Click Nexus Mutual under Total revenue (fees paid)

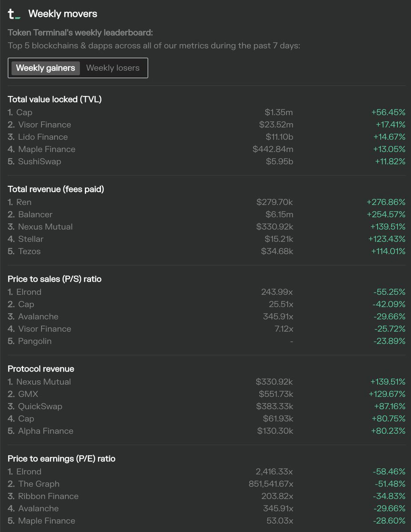(45, 227)
